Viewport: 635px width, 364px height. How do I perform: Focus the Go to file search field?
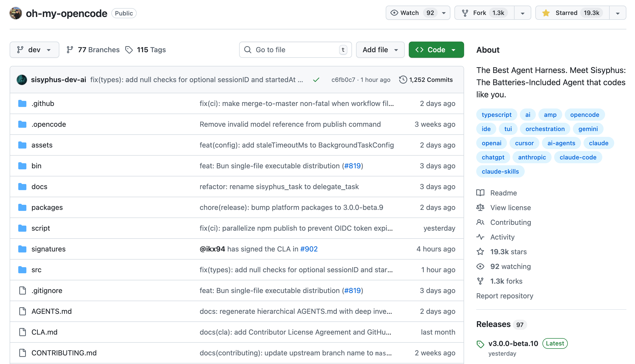[x=295, y=50]
